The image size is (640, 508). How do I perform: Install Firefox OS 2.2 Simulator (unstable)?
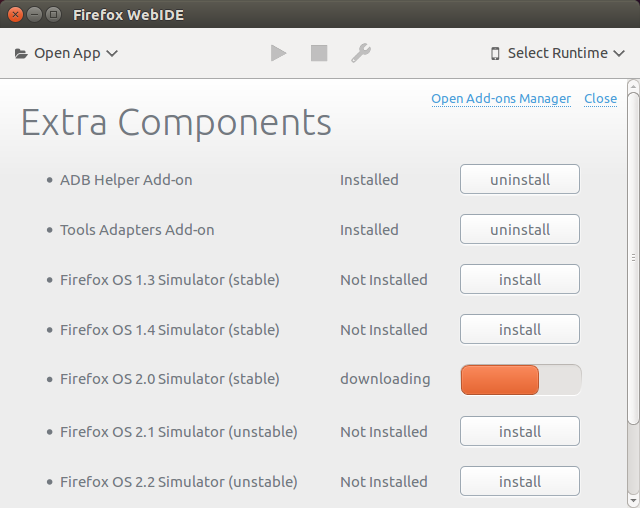(520, 481)
